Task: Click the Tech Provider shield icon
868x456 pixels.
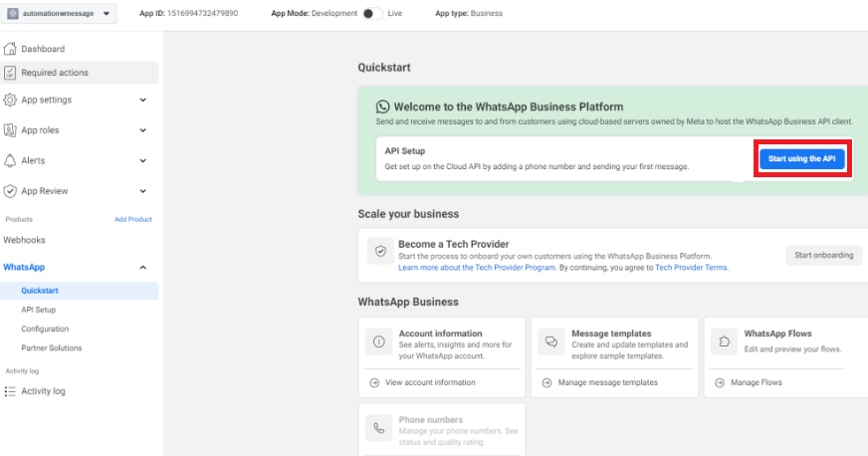Action: [x=380, y=251]
